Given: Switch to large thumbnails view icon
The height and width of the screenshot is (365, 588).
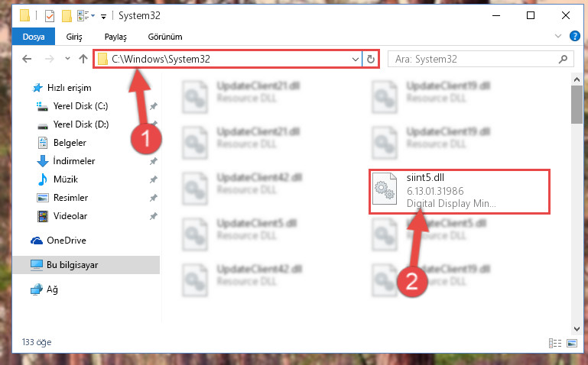Looking at the screenshot, I should click(x=572, y=343).
